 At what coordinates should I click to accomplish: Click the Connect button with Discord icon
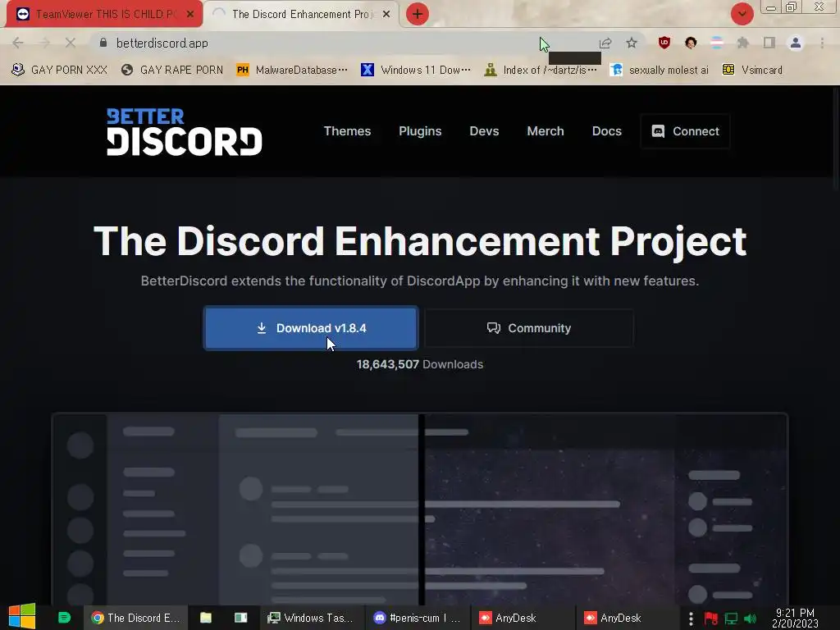pos(685,131)
